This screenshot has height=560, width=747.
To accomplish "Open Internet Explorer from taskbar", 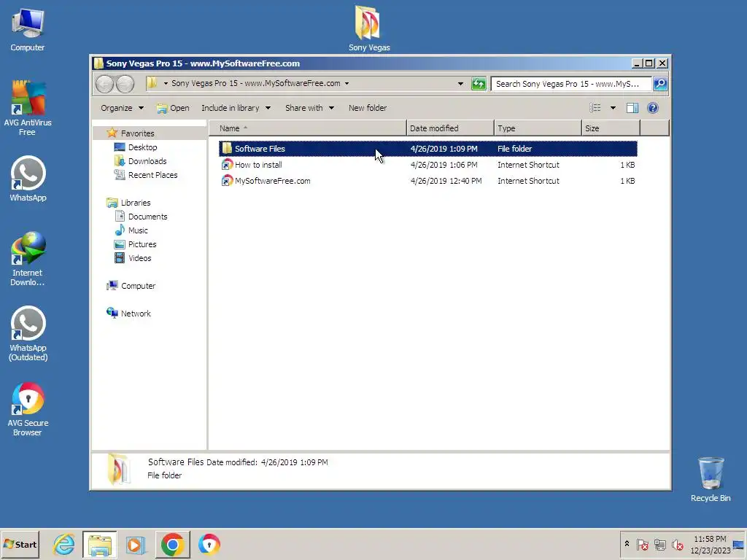I will click(64, 544).
